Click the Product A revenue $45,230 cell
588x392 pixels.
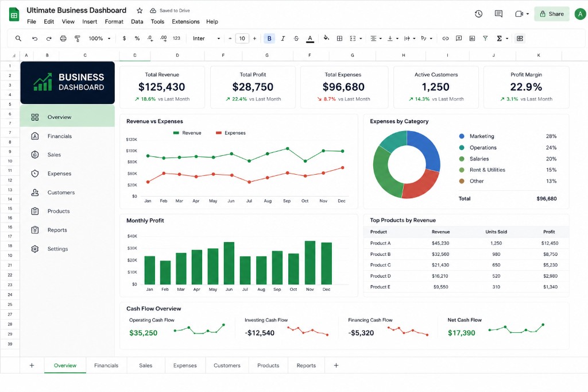[440, 243]
